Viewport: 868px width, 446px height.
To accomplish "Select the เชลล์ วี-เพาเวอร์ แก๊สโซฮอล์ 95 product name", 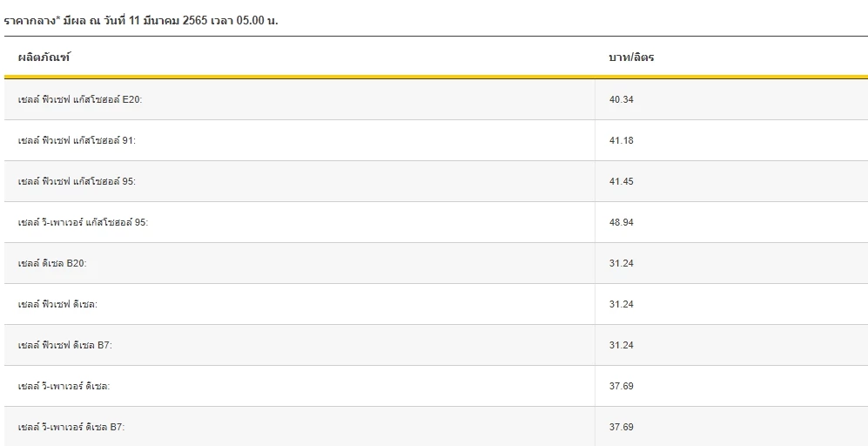I will coord(83,223).
